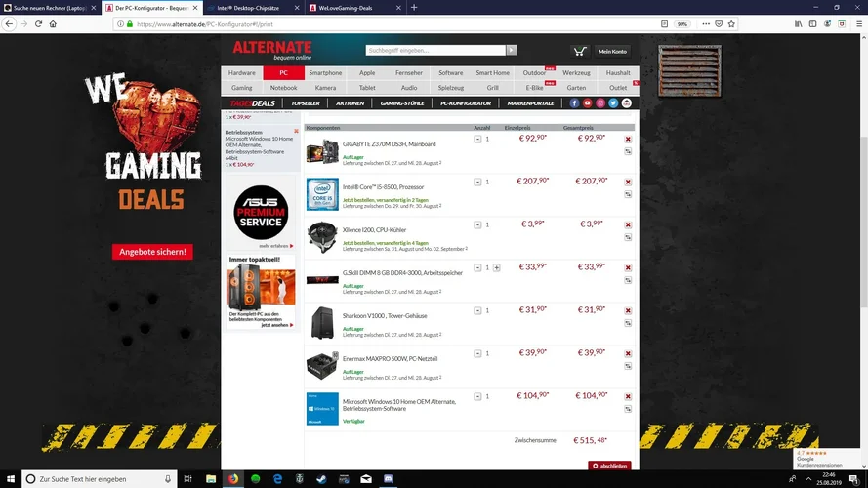Click swap icon for G.Skill memory
The image size is (868, 488).
(628, 280)
